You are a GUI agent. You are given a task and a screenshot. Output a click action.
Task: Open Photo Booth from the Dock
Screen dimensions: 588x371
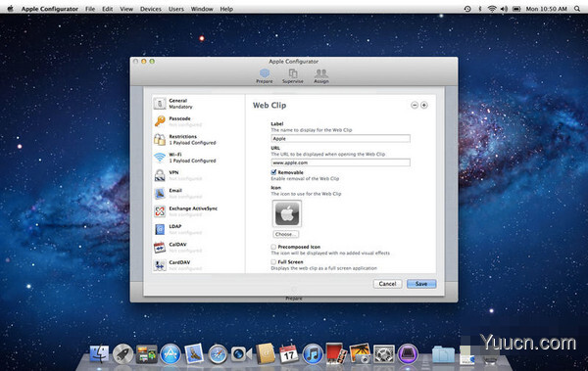click(336, 353)
